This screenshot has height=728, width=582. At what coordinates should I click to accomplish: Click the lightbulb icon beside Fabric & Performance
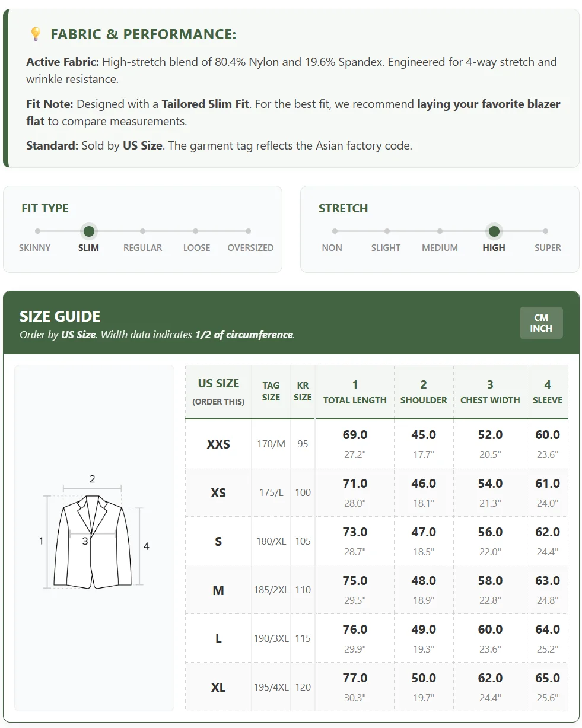click(x=36, y=34)
